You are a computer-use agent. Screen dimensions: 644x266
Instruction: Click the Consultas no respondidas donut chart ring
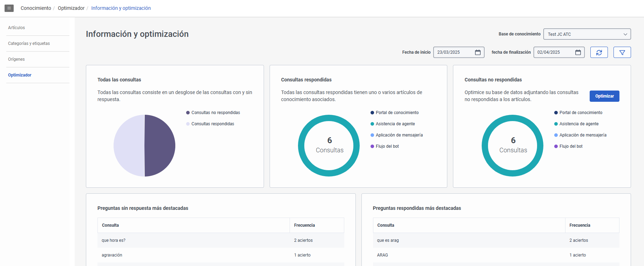pos(513,118)
